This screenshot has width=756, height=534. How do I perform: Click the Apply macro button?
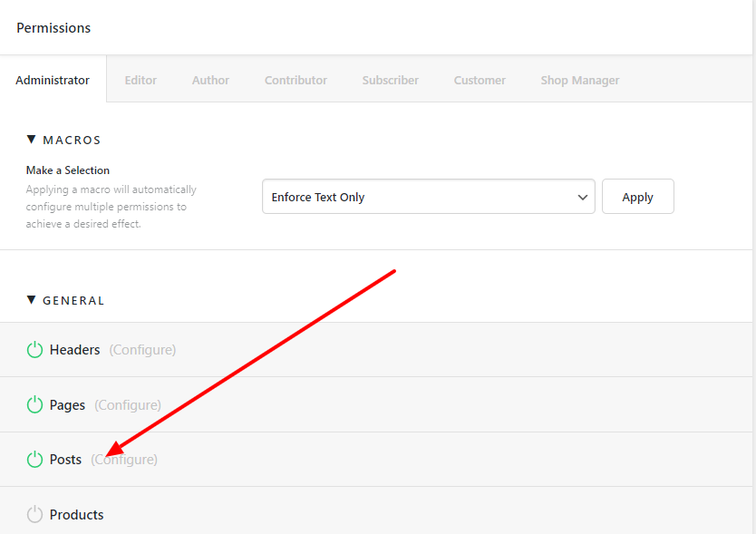[638, 197]
